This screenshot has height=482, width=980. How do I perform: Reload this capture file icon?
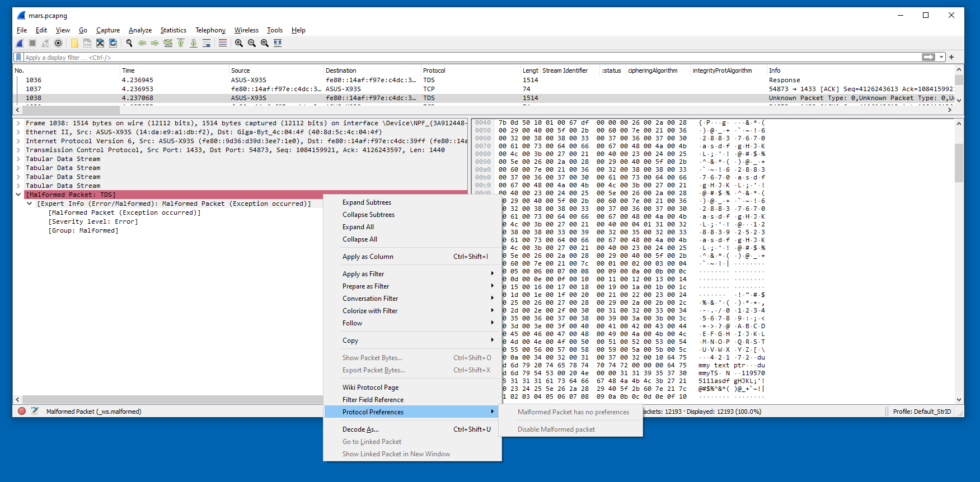point(113,43)
